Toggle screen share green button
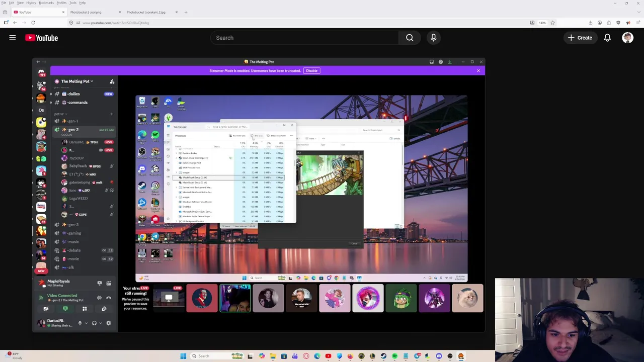Screen dimensions: 644x362 [x=65, y=309]
